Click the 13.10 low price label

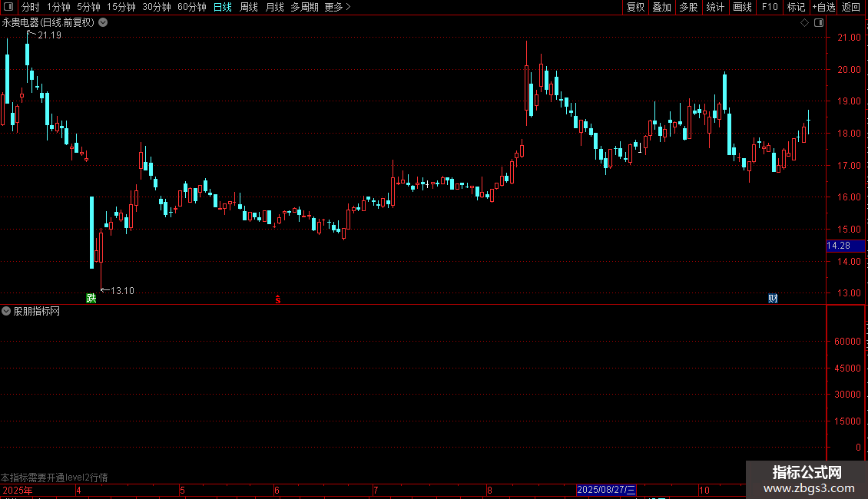[122, 291]
